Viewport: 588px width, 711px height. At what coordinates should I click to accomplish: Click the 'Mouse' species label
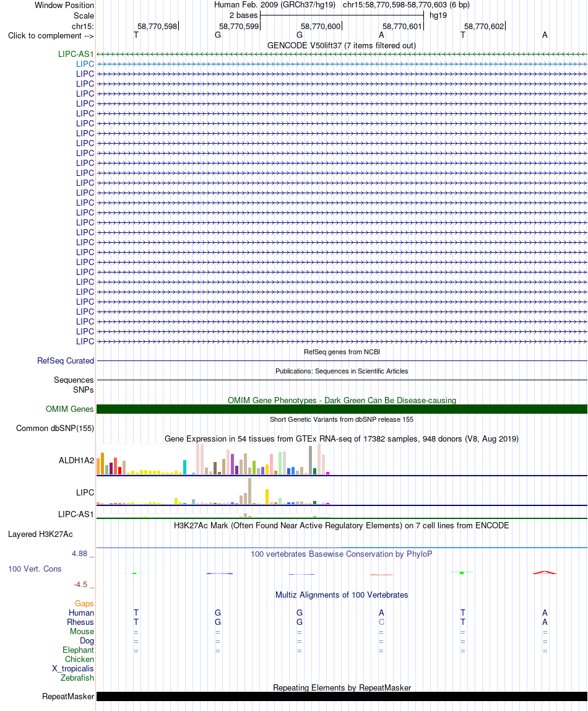tap(82, 632)
